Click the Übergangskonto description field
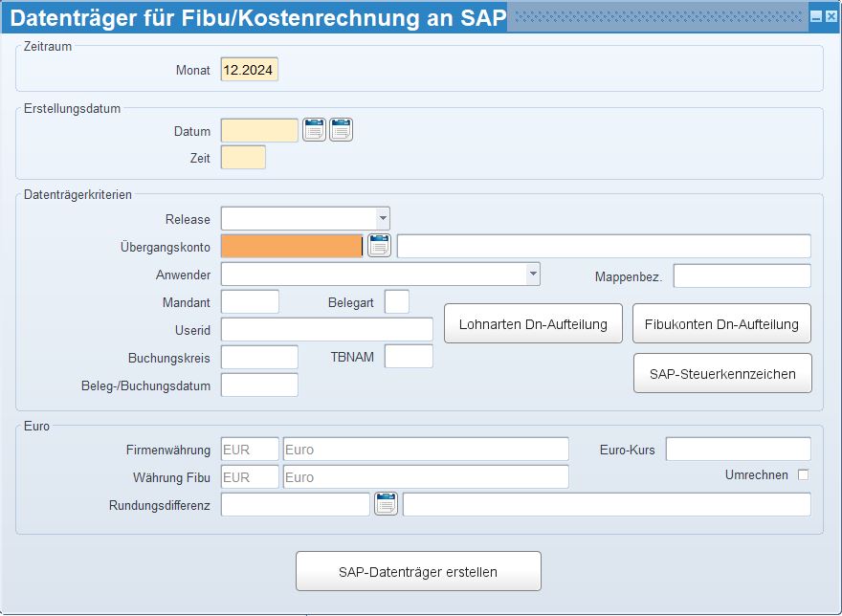842x616 pixels. tap(604, 246)
